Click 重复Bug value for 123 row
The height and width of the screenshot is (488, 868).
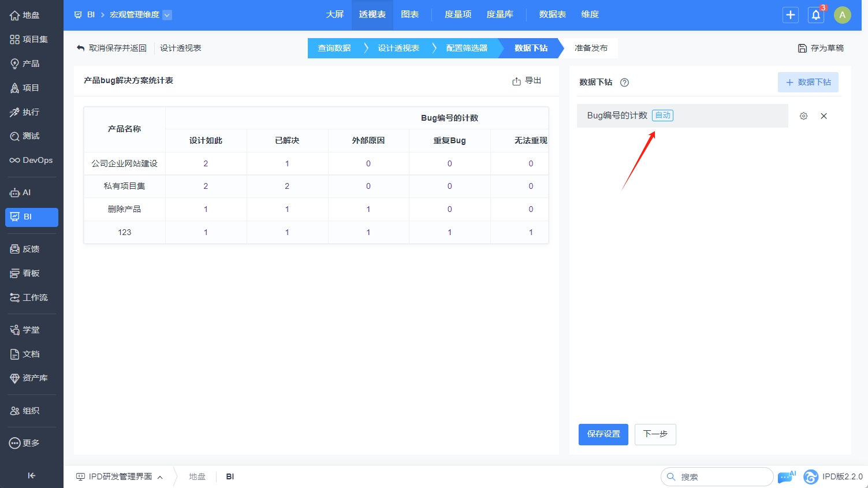[450, 233]
